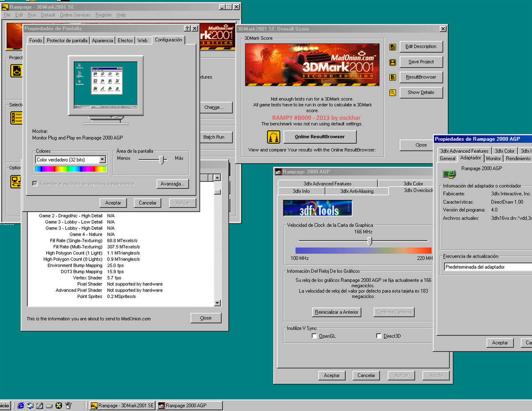Viewport: 532px width, 411px height.
Task: Click the gray drive-shaped quick launch icon
Action: [x=49, y=406]
